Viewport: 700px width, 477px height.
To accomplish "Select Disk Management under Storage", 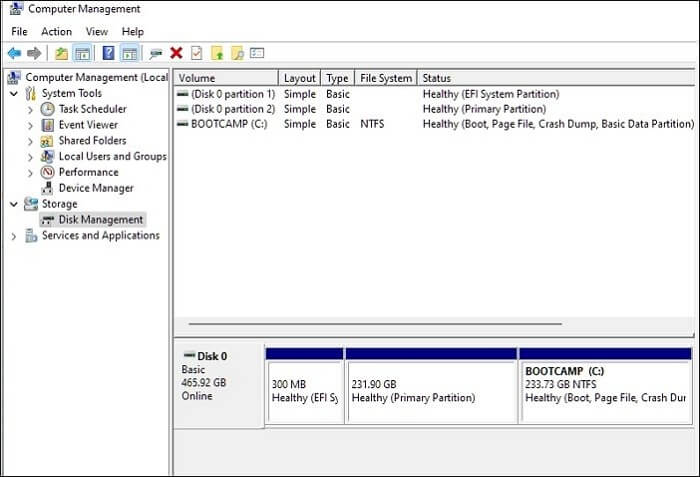I will [x=100, y=220].
